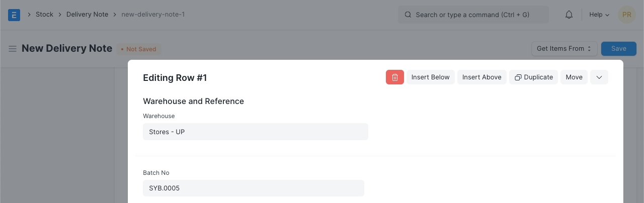Save the new delivery note

tap(618, 49)
